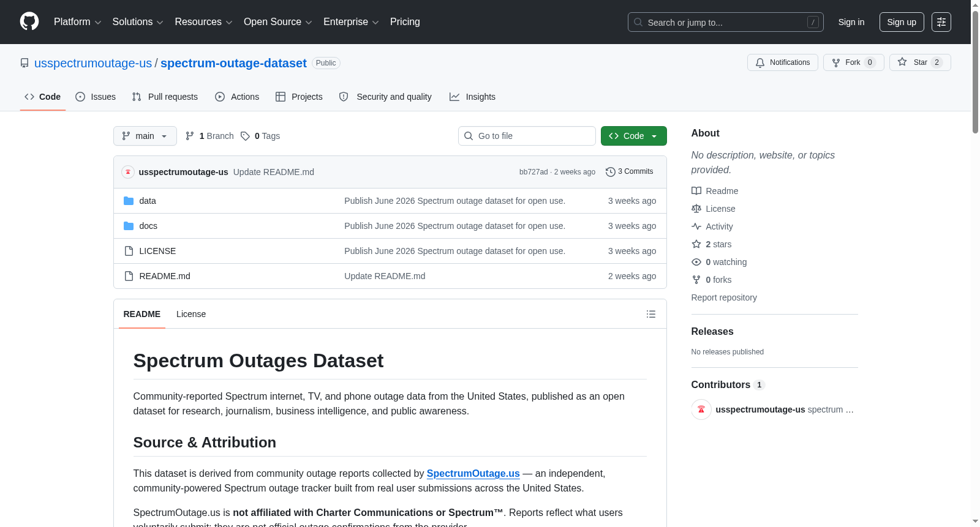Click the Releases heading link
980x527 pixels.
[x=712, y=331]
